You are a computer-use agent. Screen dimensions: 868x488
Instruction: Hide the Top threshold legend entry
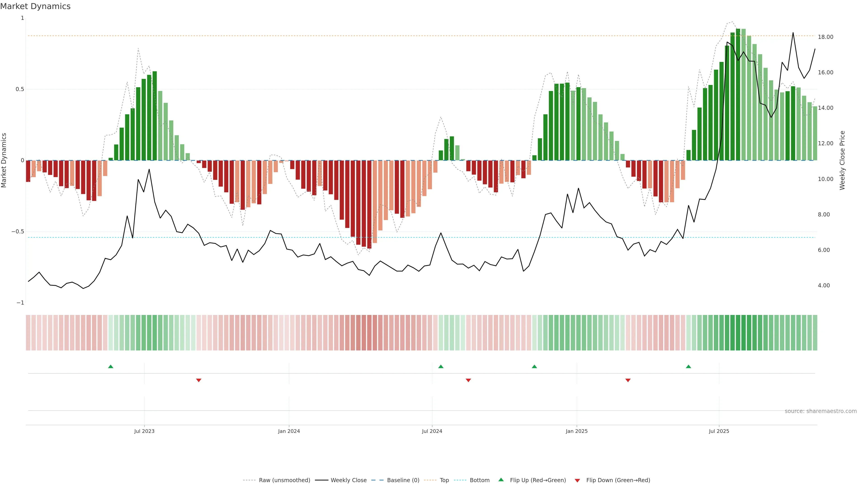click(444, 480)
